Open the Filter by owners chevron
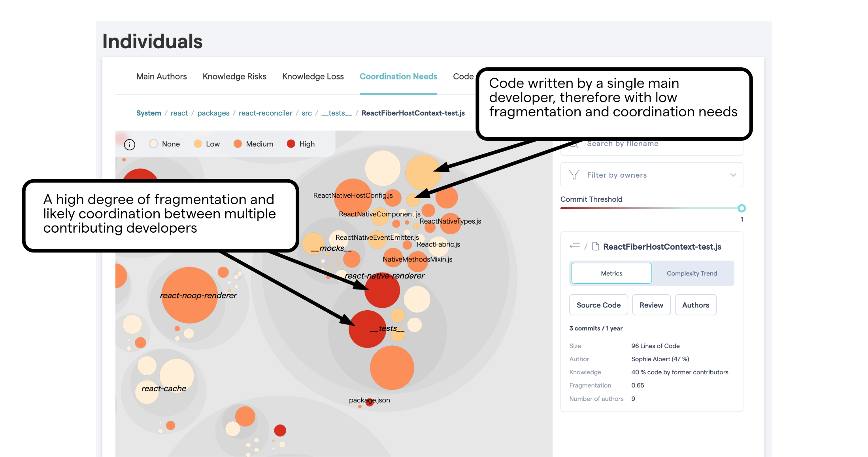868x457 pixels. [x=733, y=175]
